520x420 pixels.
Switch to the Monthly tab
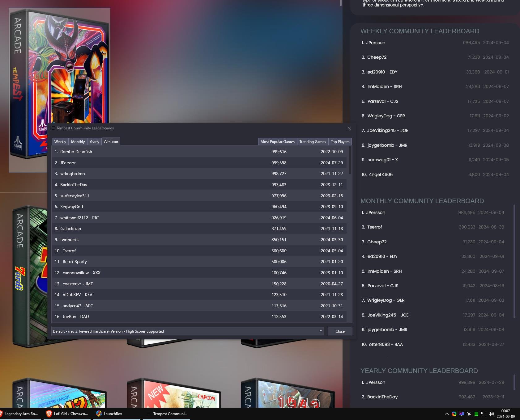tap(78, 142)
